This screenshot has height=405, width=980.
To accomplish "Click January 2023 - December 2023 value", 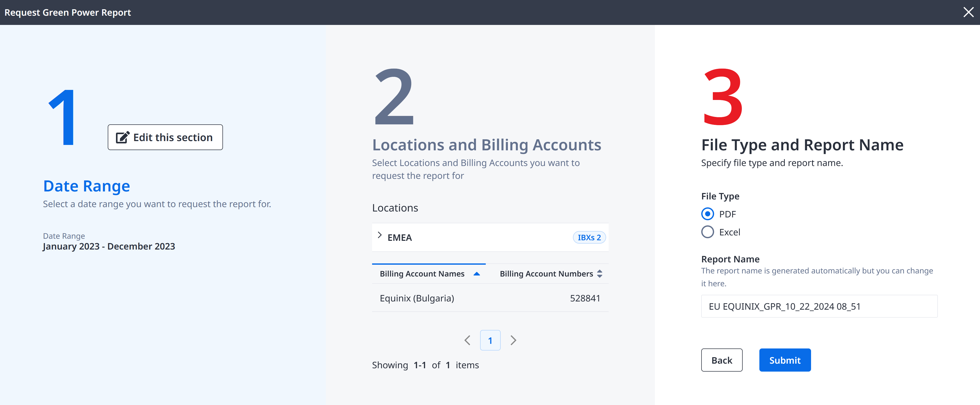I will tap(109, 246).
